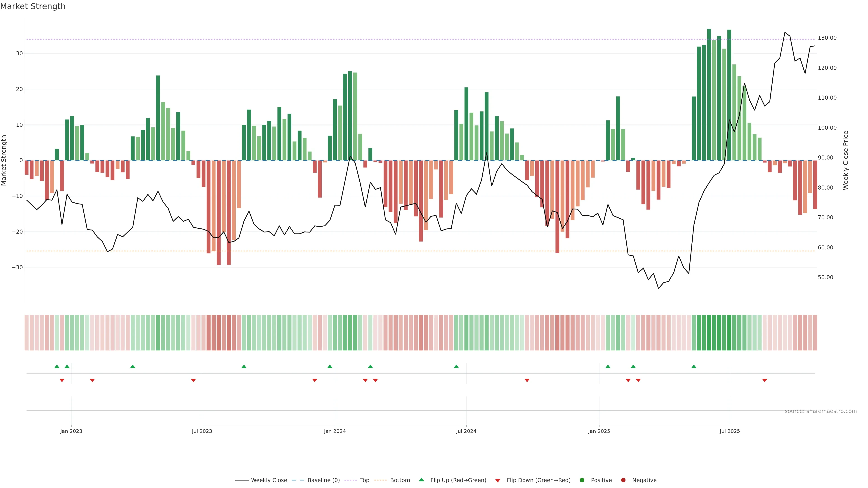Click the tallest dark green strength bar

pos(709,94)
